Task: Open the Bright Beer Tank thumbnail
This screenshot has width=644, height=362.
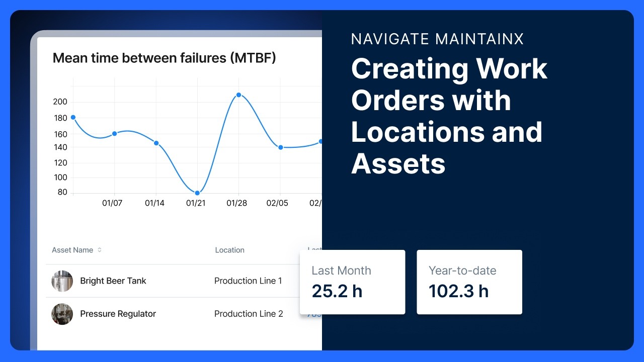Action: pyautogui.click(x=62, y=281)
